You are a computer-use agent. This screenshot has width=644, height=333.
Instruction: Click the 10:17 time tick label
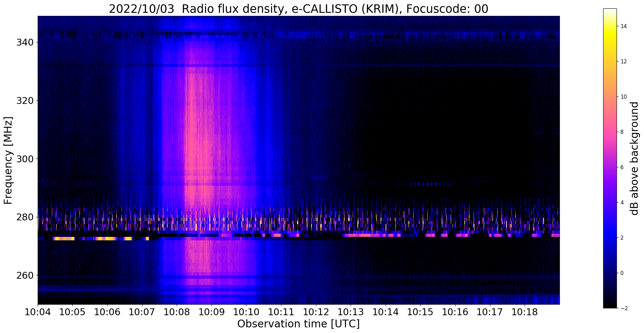(x=490, y=312)
